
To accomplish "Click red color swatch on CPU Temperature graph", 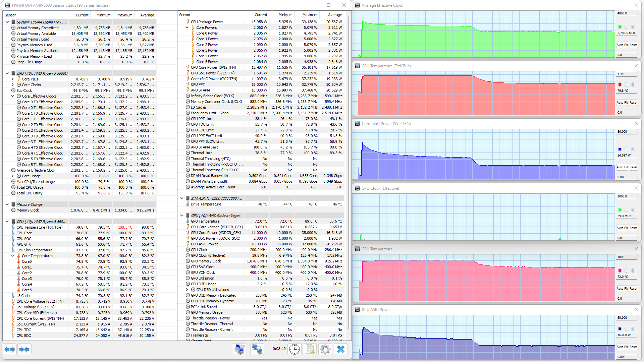I will (620, 84).
